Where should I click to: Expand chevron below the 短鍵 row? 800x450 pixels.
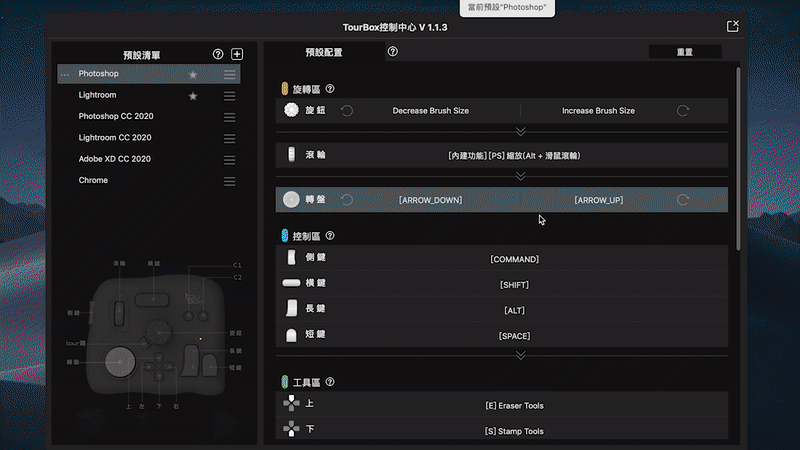[x=520, y=355]
